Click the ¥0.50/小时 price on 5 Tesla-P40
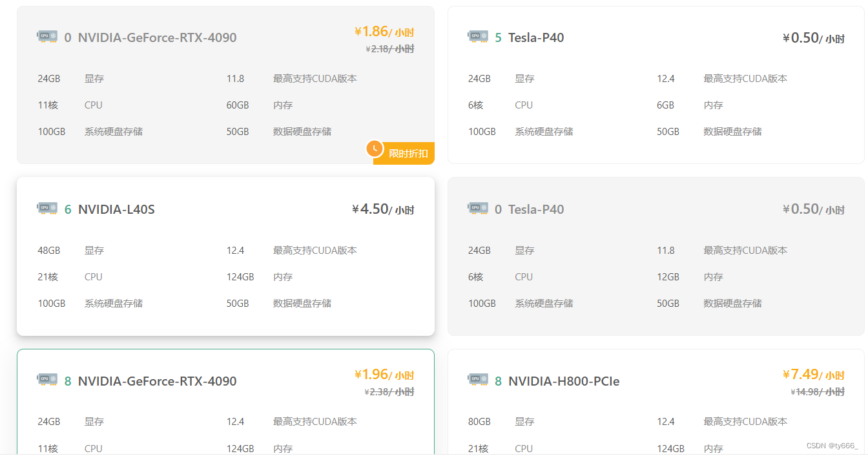868x456 pixels. pyautogui.click(x=813, y=38)
